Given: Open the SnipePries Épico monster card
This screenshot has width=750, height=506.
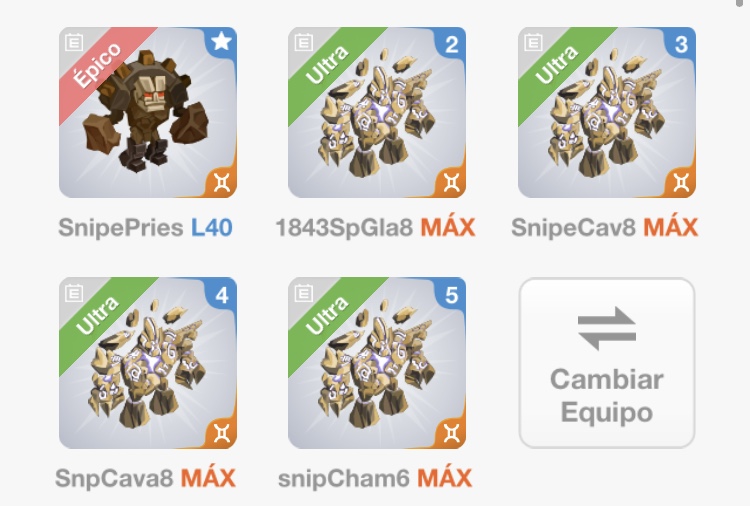Looking at the screenshot, I should (148, 112).
